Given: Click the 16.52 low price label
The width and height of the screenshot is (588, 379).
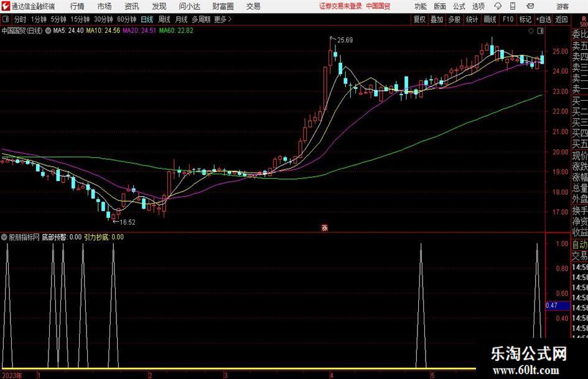Looking at the screenshot, I should coord(127,222).
